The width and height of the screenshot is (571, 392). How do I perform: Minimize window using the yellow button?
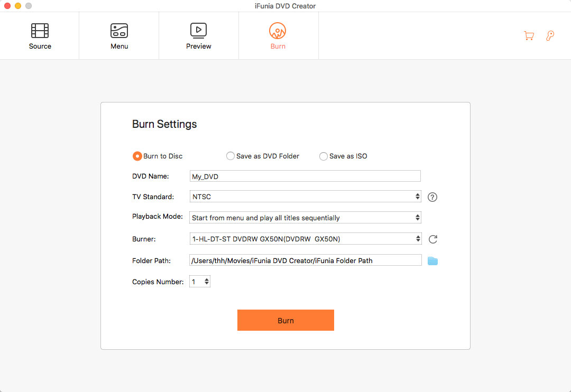coord(18,6)
